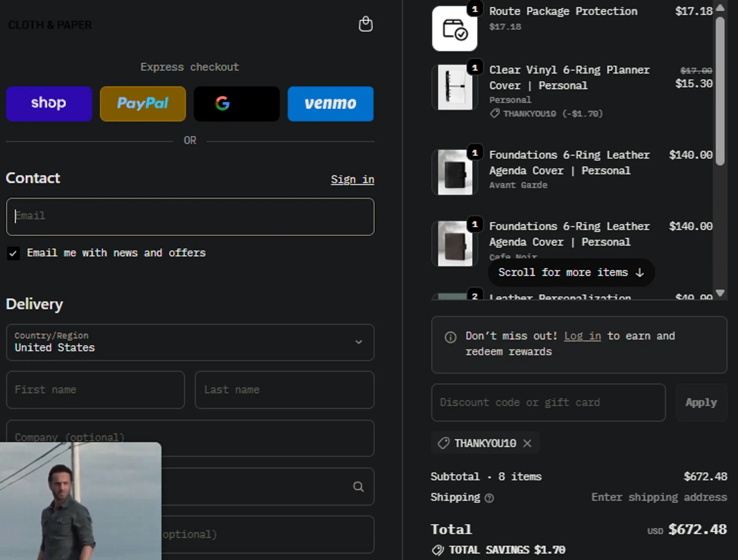Uncheck Email me with news and offers
Viewport: 738px width, 560px height.
click(x=13, y=253)
